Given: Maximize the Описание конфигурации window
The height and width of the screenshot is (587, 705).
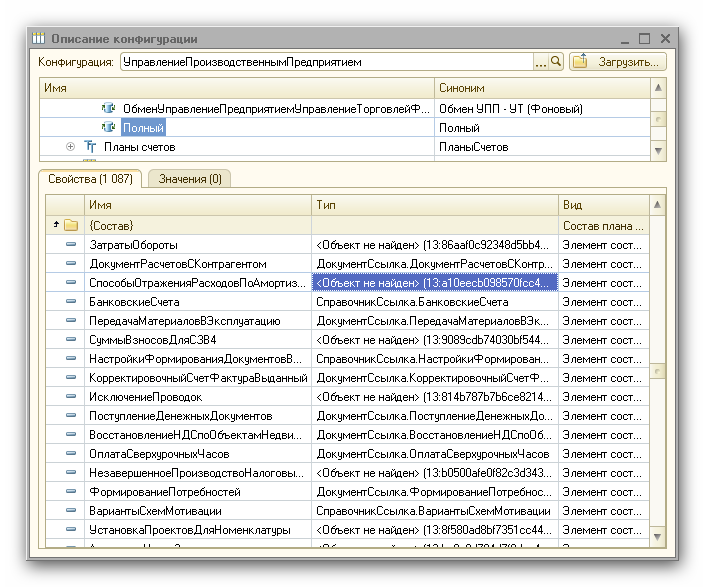Looking at the screenshot, I should [644, 39].
